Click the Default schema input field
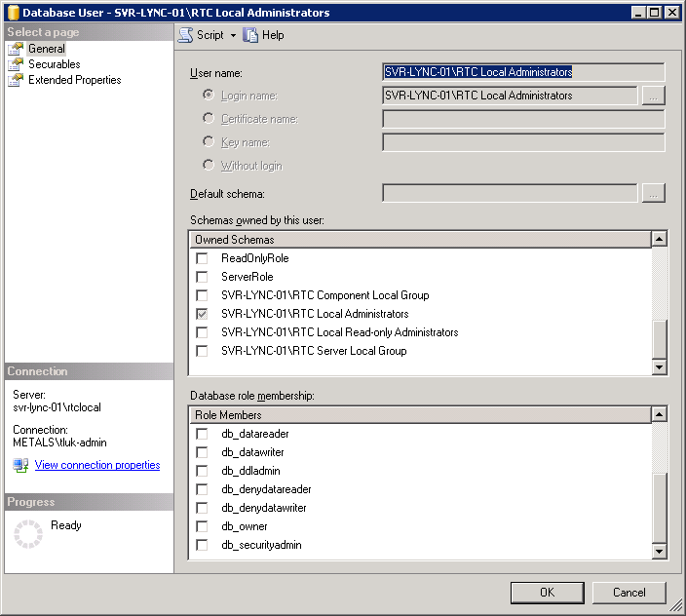686x616 pixels. 510,193
